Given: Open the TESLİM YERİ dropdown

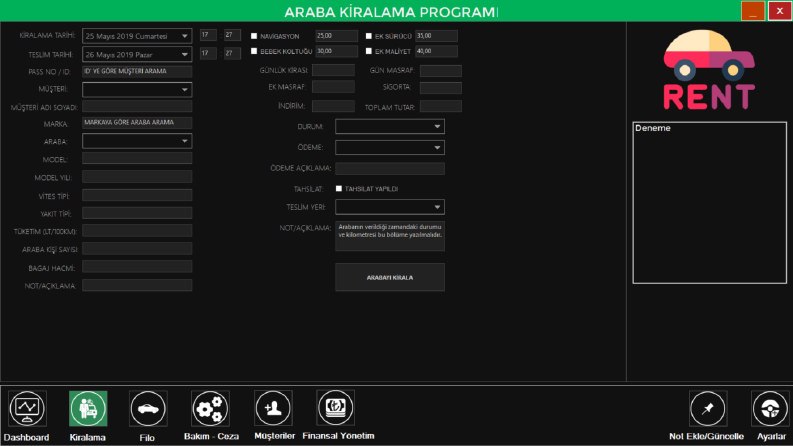Looking at the screenshot, I should pyautogui.click(x=390, y=207).
